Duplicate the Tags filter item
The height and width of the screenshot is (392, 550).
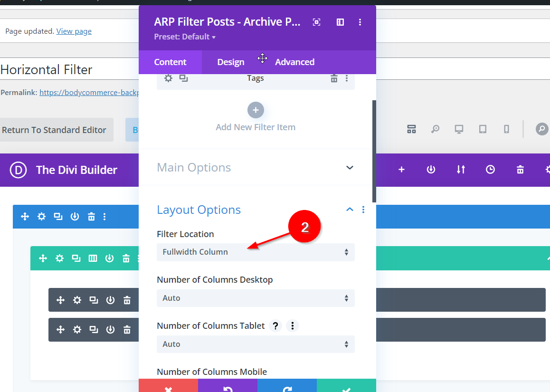tap(183, 78)
